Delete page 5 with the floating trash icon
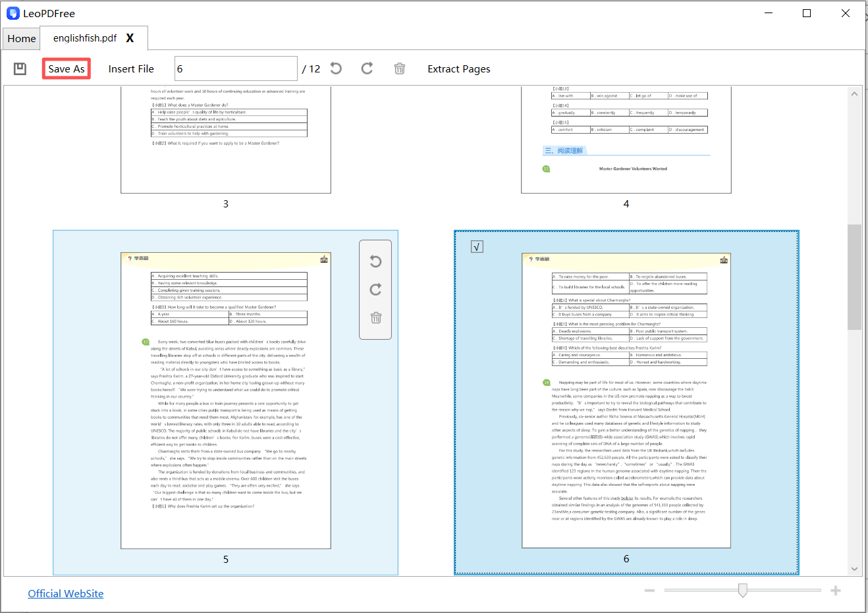This screenshot has height=613, width=868. coord(375,317)
